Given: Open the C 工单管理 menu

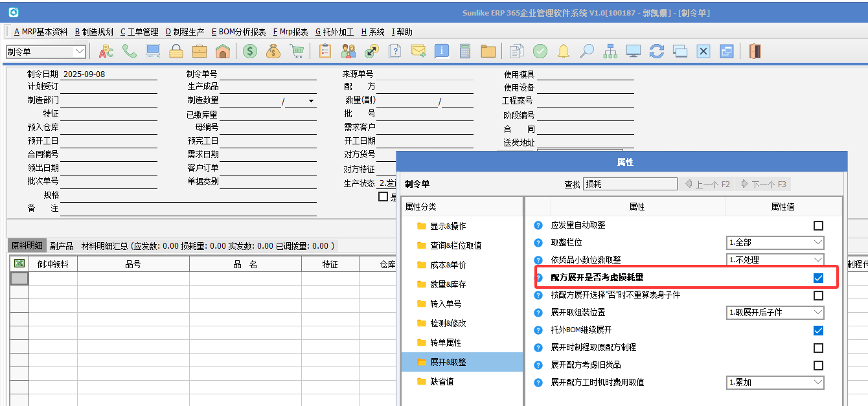Looking at the screenshot, I should 139,32.
